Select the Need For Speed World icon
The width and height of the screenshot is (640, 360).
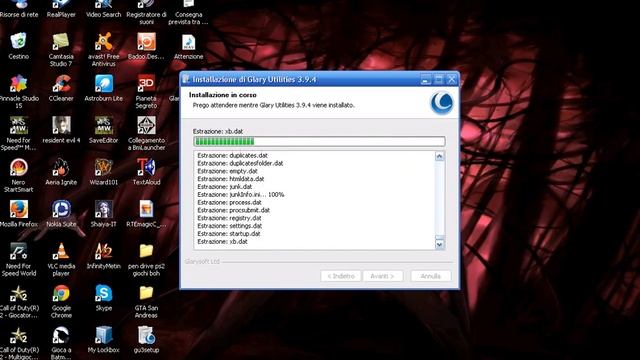18,251
